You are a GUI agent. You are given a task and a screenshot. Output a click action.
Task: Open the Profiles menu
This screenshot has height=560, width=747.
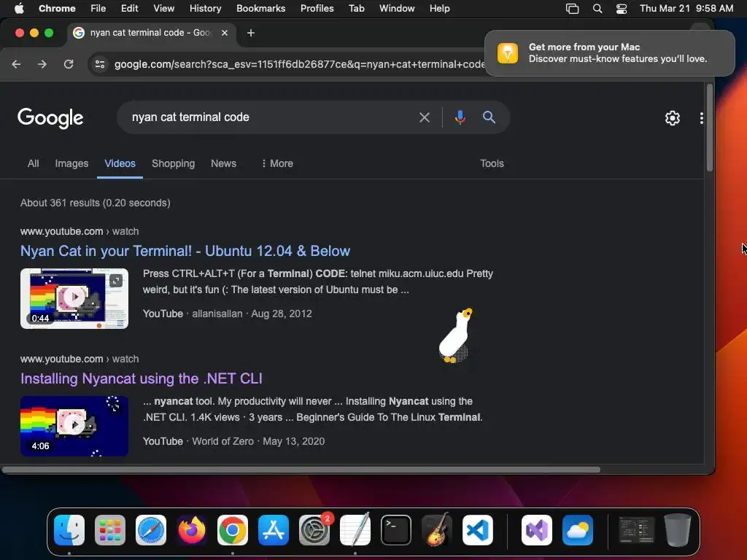pyautogui.click(x=317, y=8)
